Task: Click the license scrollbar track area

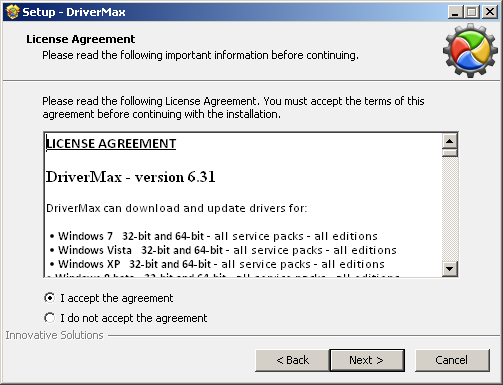Action: tap(450, 209)
